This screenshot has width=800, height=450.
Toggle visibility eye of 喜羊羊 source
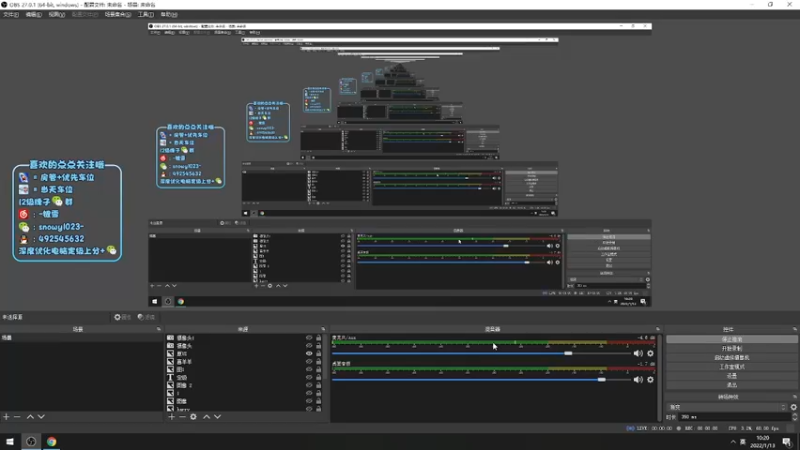[x=309, y=361]
